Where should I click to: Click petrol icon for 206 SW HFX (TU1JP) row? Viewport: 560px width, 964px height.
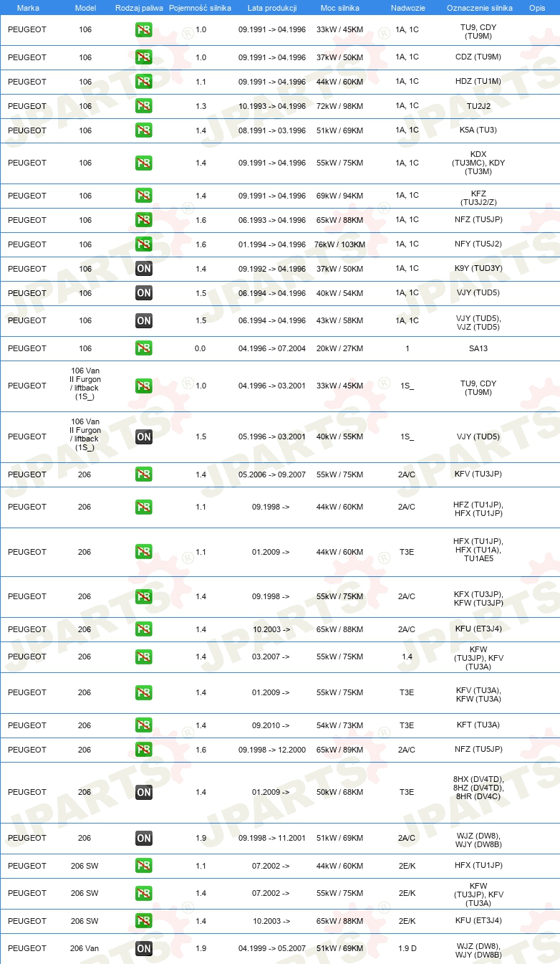pos(144,866)
